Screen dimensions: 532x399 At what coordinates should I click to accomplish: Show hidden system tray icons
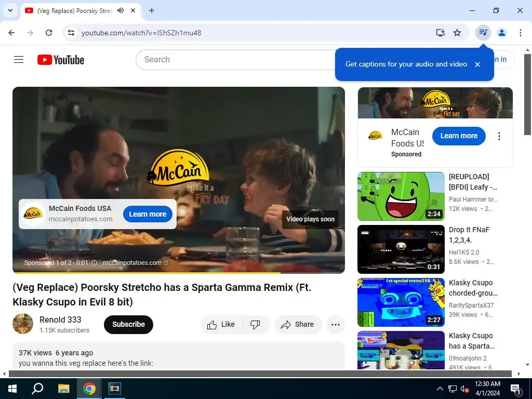(x=440, y=389)
